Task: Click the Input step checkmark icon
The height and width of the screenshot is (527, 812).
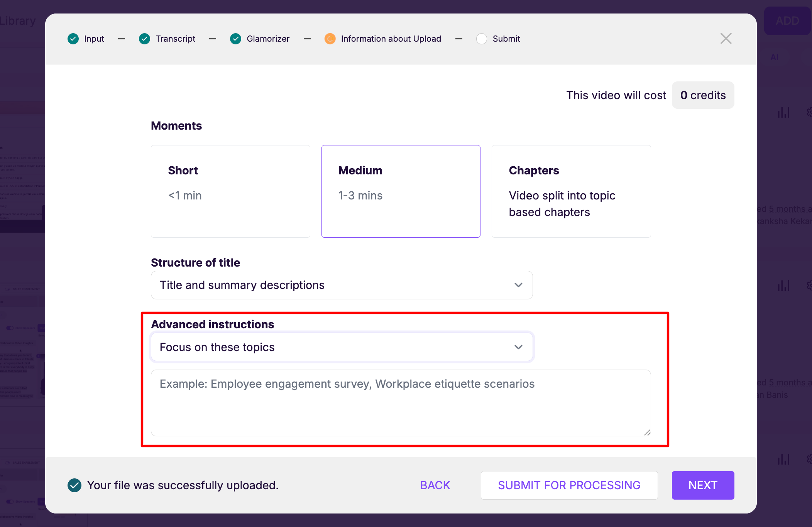Action: coord(73,39)
